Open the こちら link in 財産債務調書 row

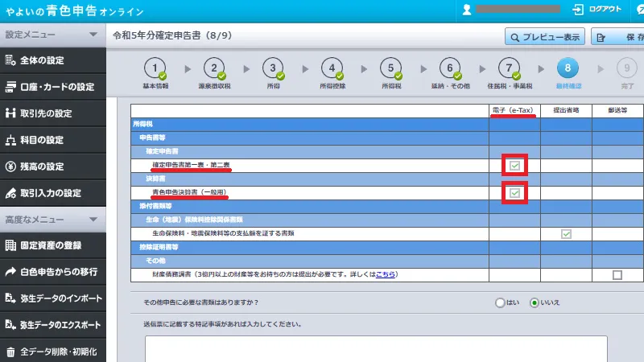(386, 274)
